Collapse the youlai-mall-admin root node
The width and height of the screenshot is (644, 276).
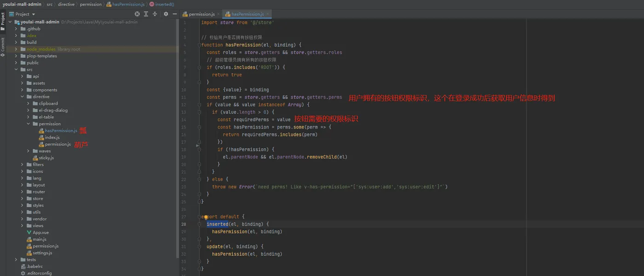click(x=10, y=22)
